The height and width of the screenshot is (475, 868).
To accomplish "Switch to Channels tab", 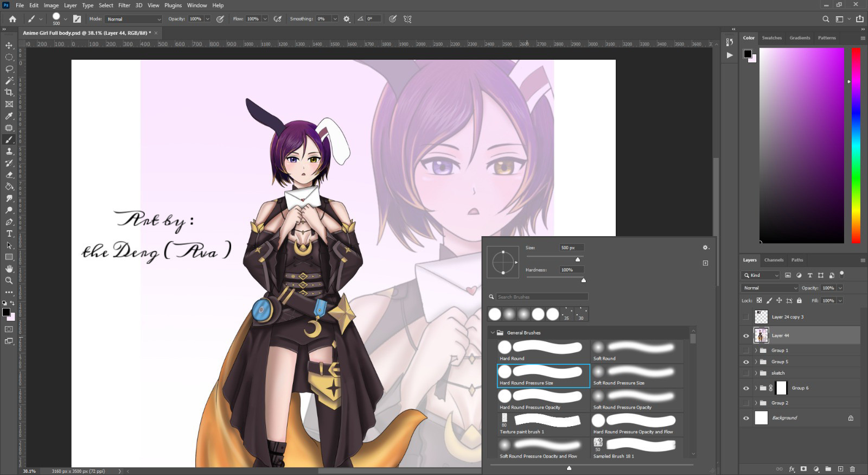I will click(774, 260).
